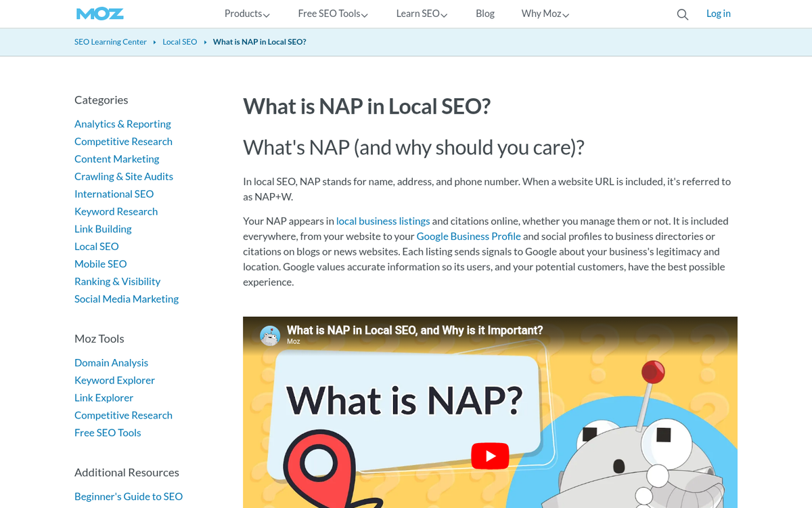Open Link Building category
This screenshot has height=508, width=812.
point(103,229)
